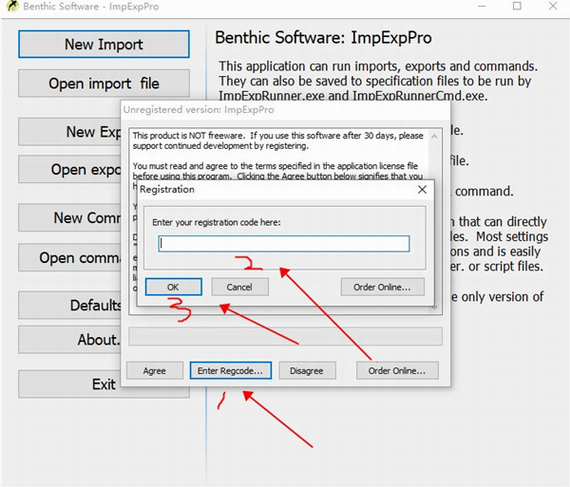This screenshot has height=487, width=570.
Task: Click the 'Benthic Software: ImpExpPro' heading text
Action: (324, 37)
